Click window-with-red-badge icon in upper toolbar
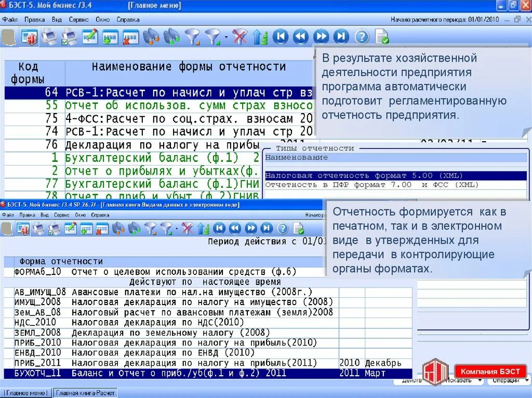532x398 pixels. [x=29, y=37]
